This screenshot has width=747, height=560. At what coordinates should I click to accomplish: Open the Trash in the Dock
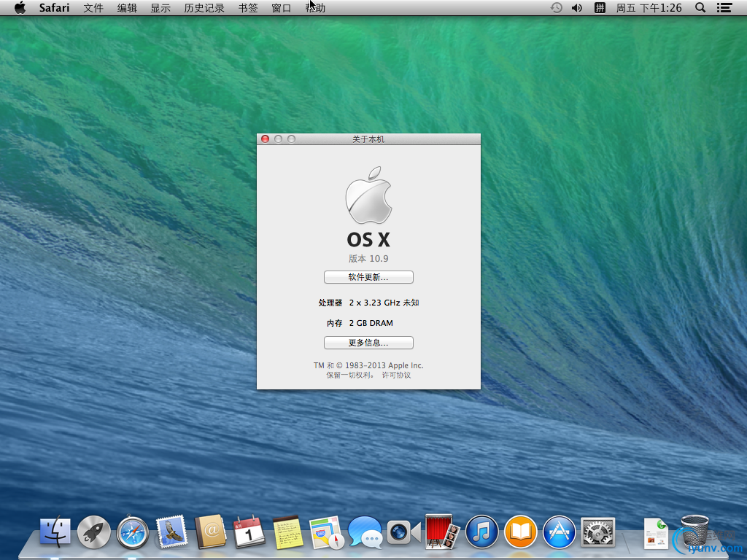coord(694,532)
